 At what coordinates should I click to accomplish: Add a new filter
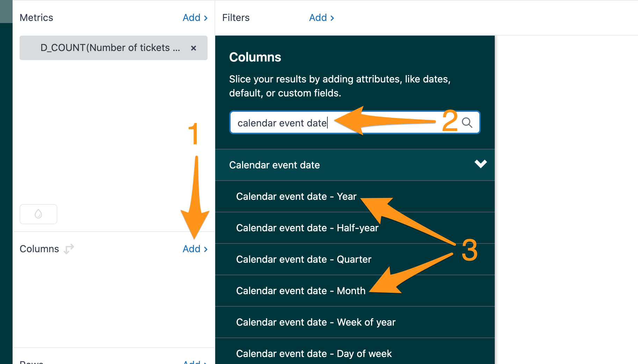click(321, 17)
